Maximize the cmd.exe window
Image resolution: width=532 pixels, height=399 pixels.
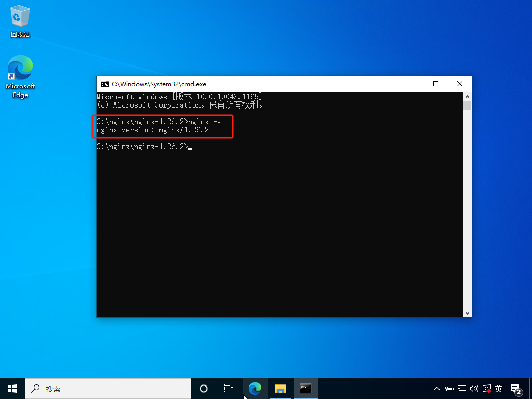[436, 84]
